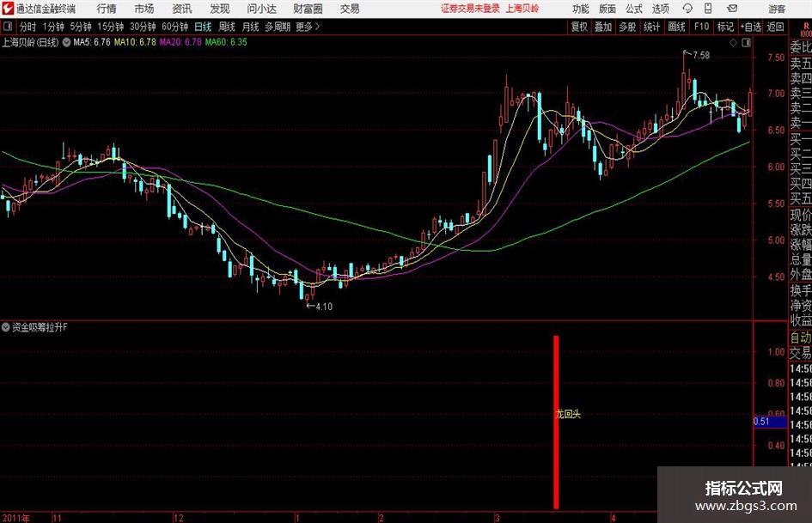The height and width of the screenshot is (523, 812).
Task: Switch to 月线 monthly period
Action: tap(251, 27)
